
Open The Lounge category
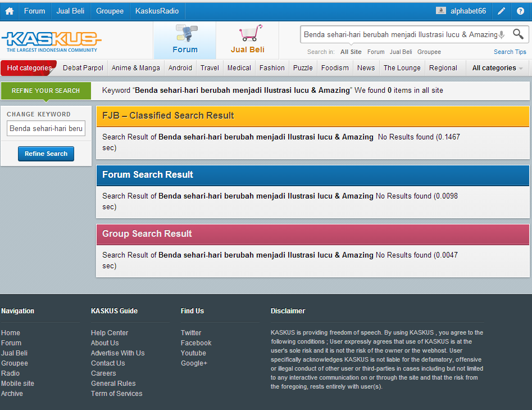[x=402, y=68]
